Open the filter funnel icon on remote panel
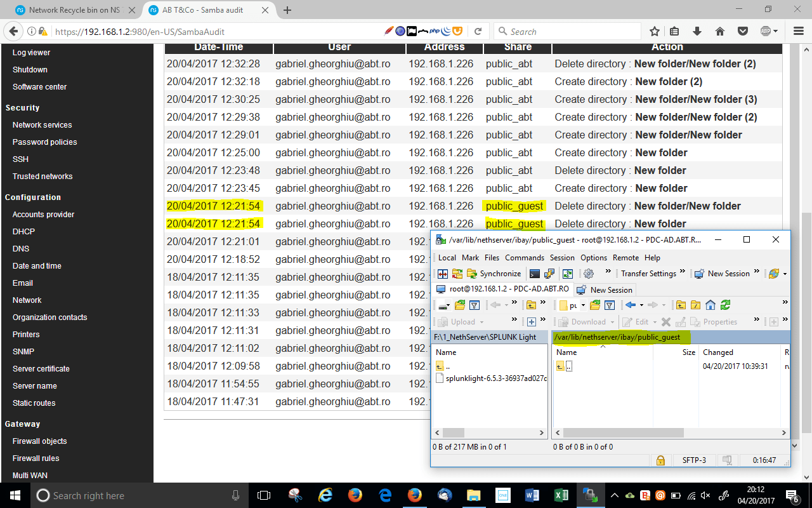Image resolution: width=812 pixels, height=508 pixels. click(x=608, y=305)
